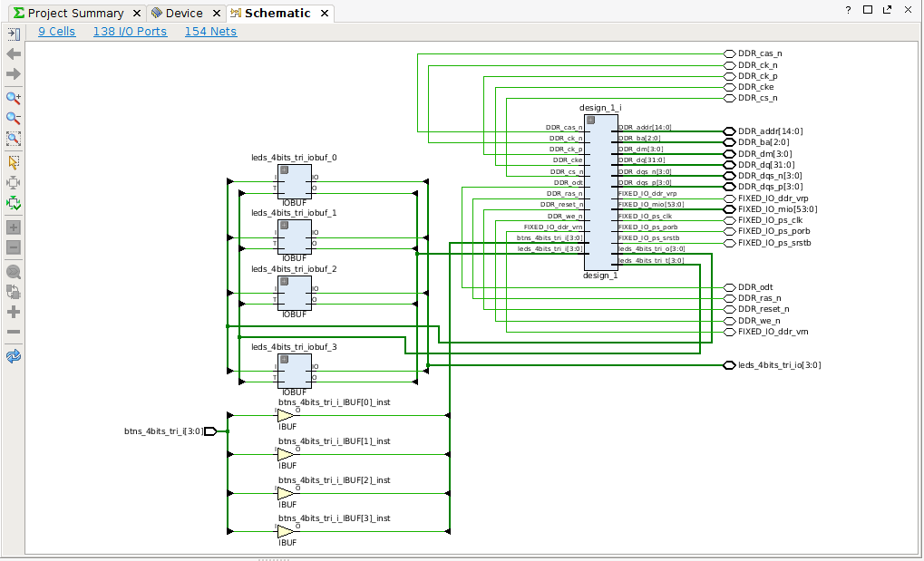The width and height of the screenshot is (924, 561).
Task: Expand the leds_4bits_tri_iobuf_0 cell plus box
Action: [284, 169]
